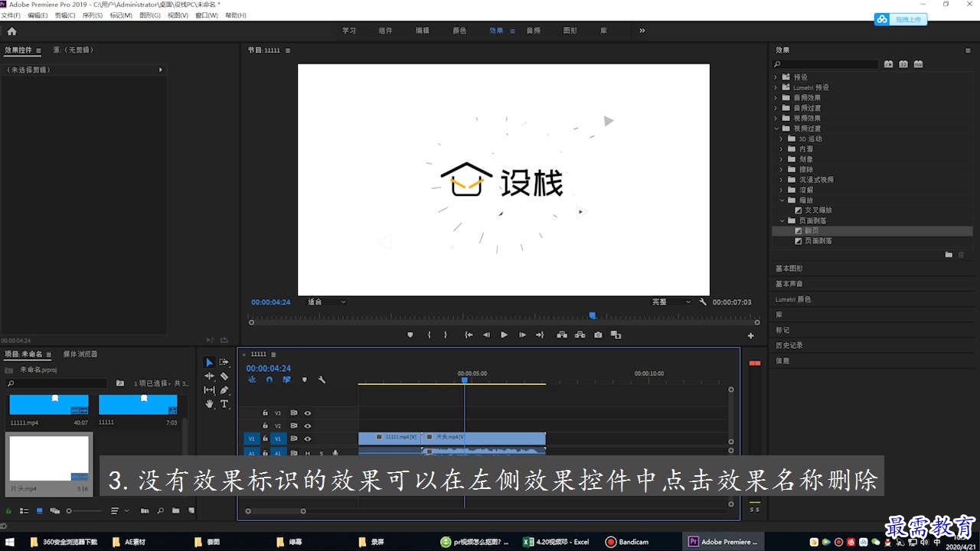Select the Type tool

pyautogui.click(x=224, y=403)
